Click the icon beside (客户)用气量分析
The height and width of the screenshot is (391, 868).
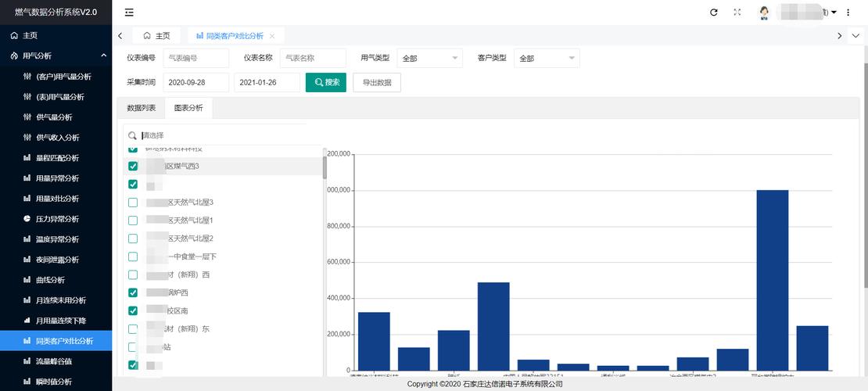27,77
